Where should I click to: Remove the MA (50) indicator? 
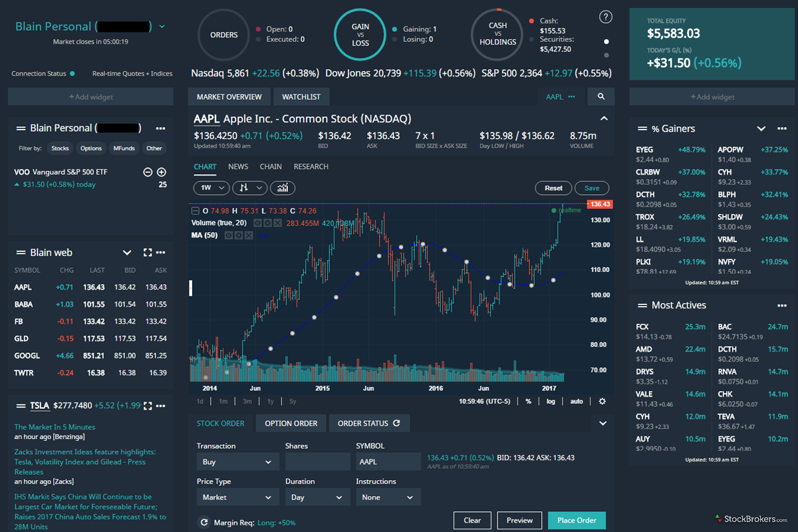247,235
